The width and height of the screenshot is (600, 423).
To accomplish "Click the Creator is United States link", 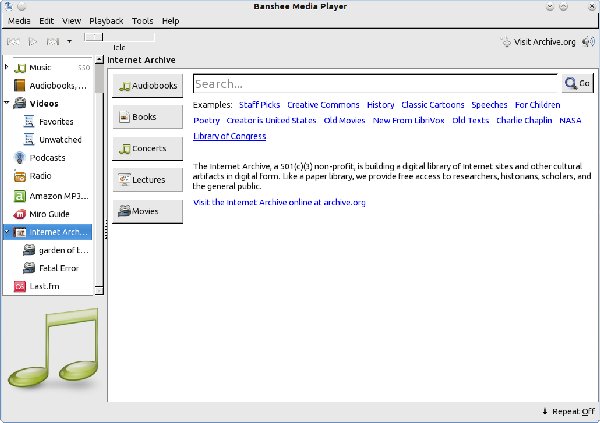I will coord(271,121).
